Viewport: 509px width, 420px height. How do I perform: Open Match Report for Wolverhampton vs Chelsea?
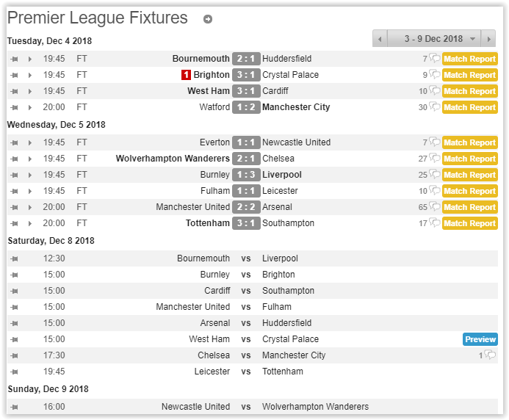click(469, 159)
